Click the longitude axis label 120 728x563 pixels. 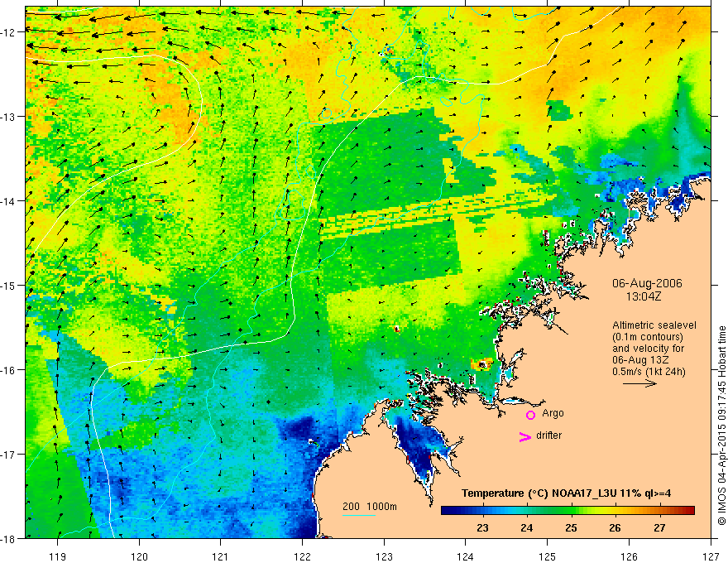[139, 556]
